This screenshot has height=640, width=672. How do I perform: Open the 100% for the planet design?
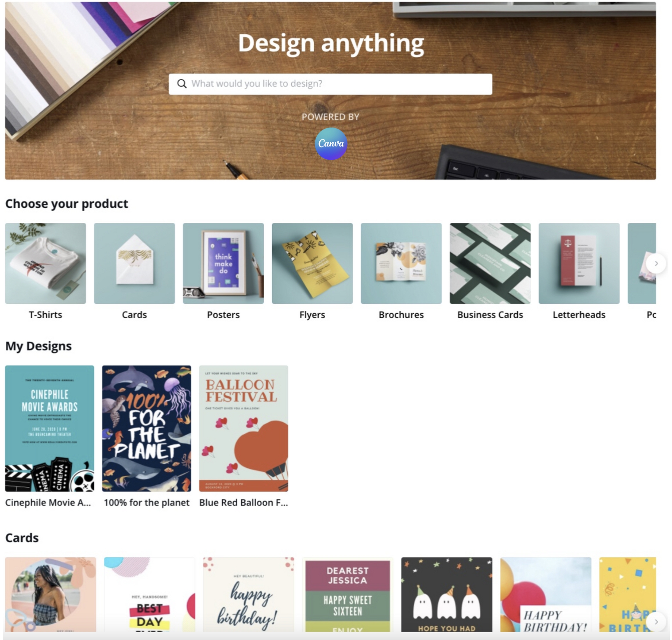click(146, 428)
